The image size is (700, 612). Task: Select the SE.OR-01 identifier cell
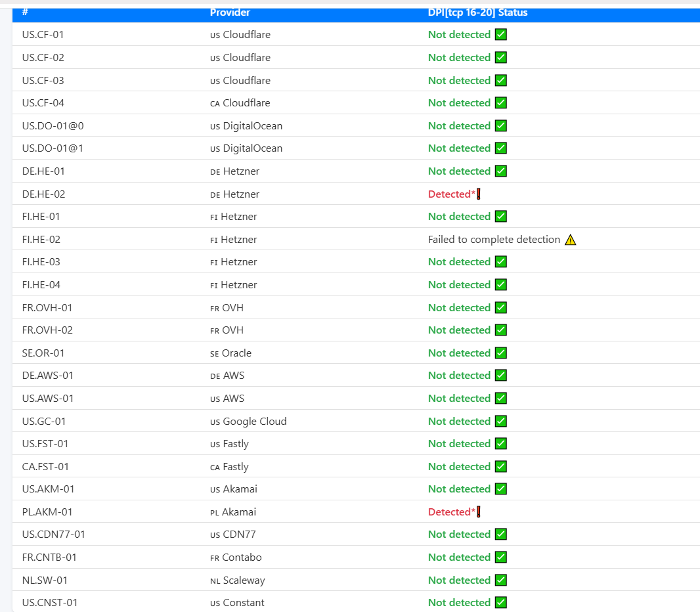pos(43,353)
